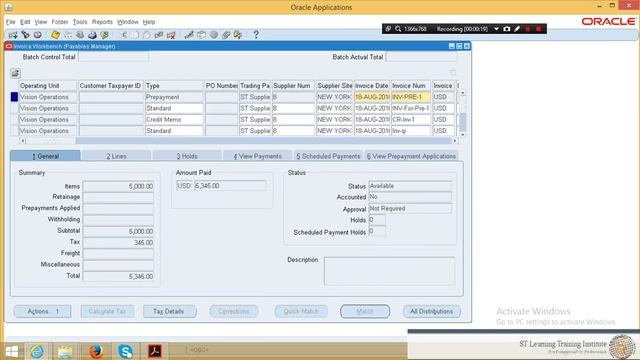
Task: Open the Edit menu
Action: tap(25, 22)
